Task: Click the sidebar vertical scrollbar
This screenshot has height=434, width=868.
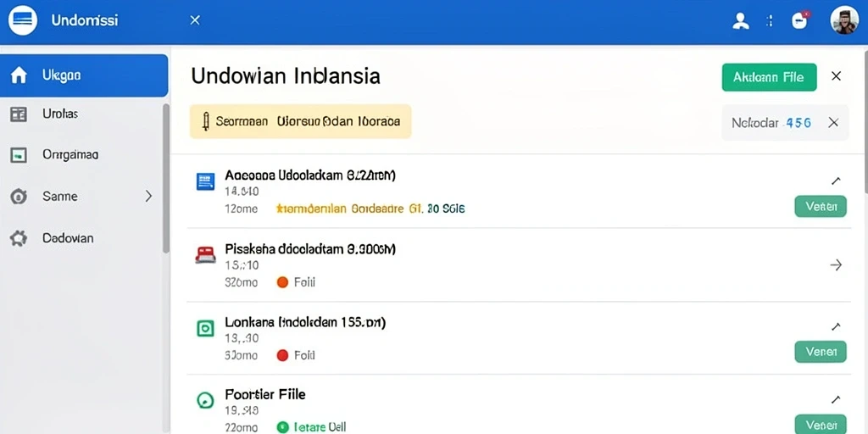Action: coord(166,178)
